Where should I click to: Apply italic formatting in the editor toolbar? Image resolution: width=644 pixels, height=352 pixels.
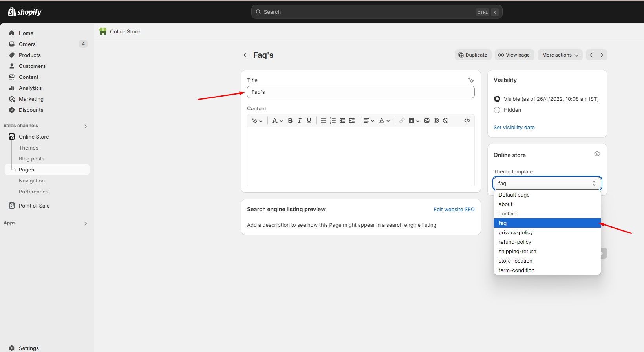[300, 120]
